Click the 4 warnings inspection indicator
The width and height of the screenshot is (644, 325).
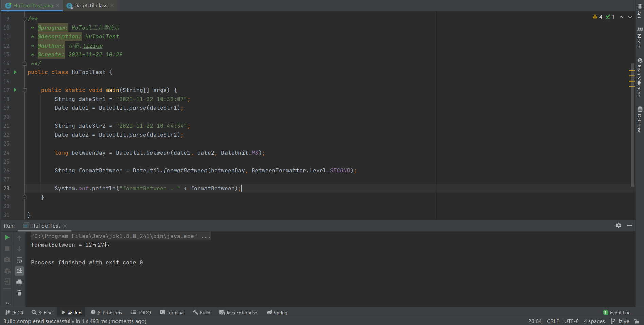click(597, 17)
